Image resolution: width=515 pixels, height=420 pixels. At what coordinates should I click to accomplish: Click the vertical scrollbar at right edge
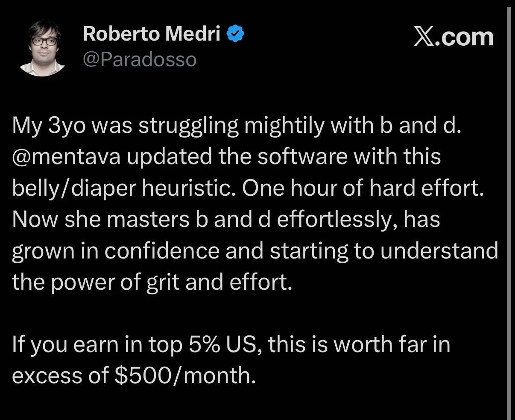pyautogui.click(x=510, y=210)
